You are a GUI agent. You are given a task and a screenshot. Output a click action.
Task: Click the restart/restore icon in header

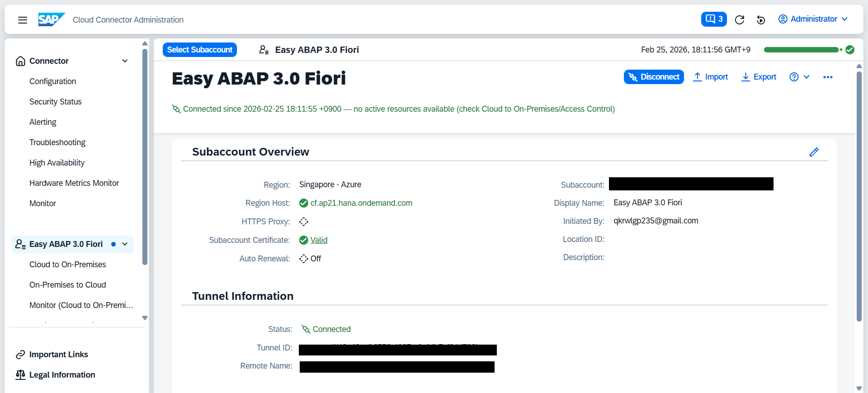click(761, 19)
